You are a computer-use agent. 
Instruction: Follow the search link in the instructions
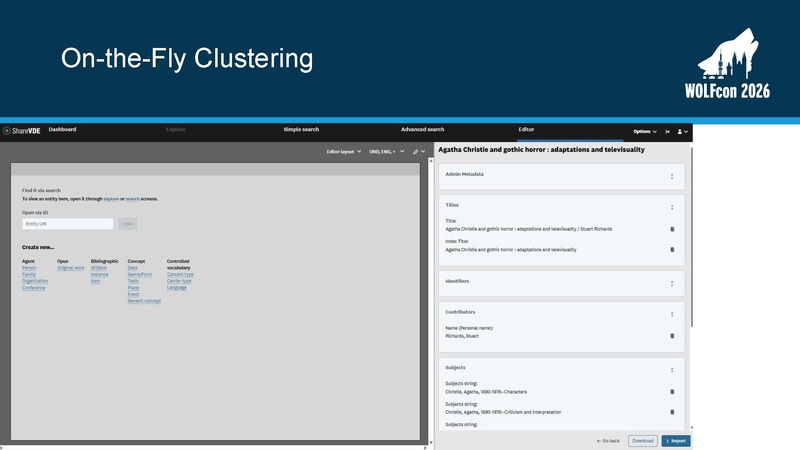133,199
